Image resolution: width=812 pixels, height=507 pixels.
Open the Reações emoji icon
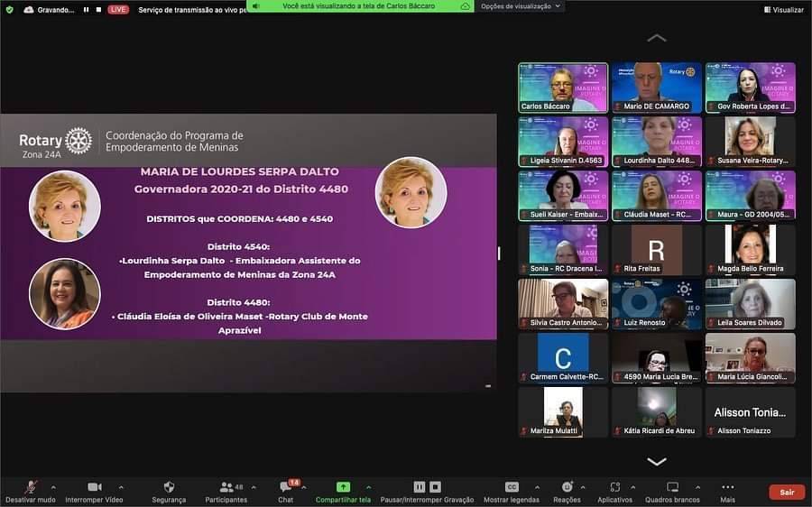click(567, 487)
